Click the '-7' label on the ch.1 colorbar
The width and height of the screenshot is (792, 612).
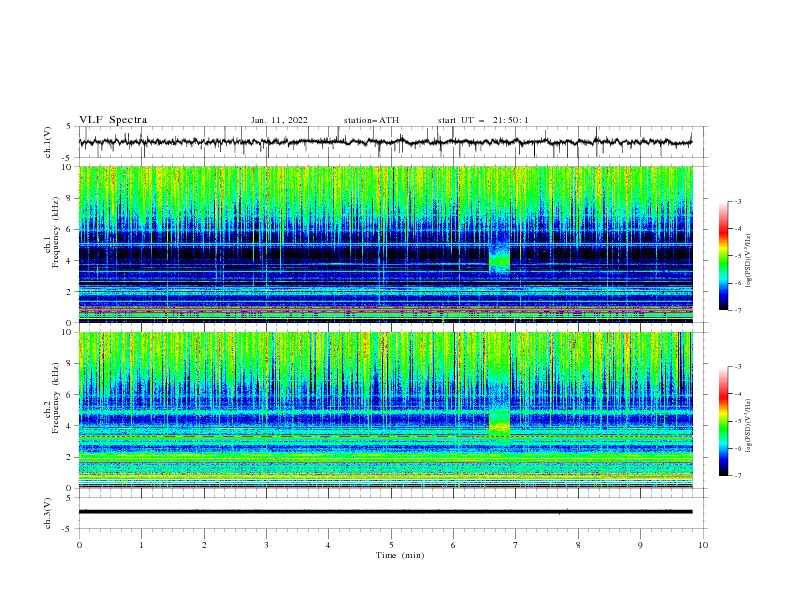click(738, 310)
